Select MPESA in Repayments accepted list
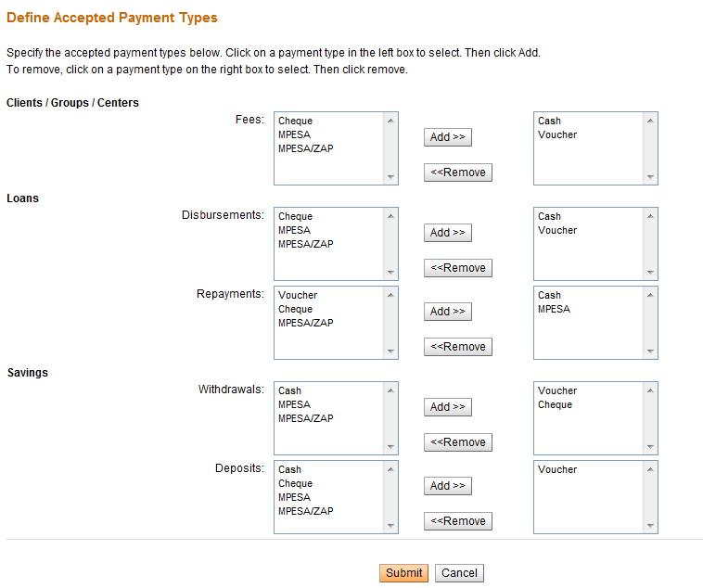The width and height of the screenshot is (703, 588). [555, 309]
